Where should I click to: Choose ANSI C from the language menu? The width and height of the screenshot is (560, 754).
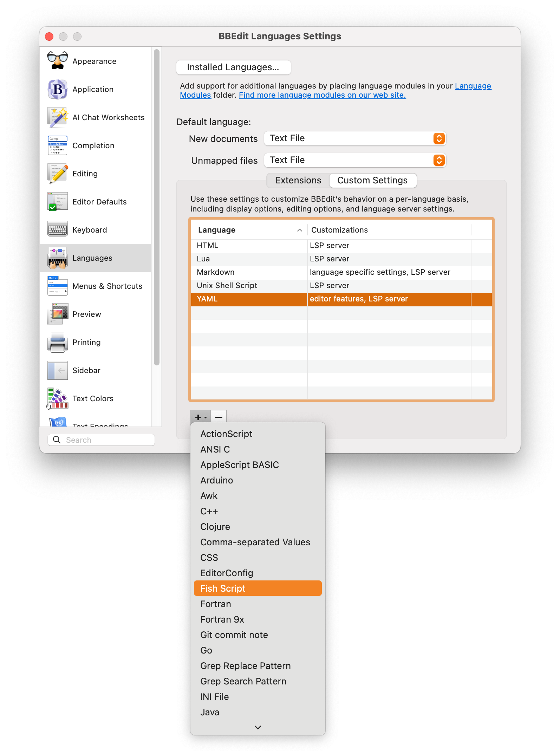(258, 449)
